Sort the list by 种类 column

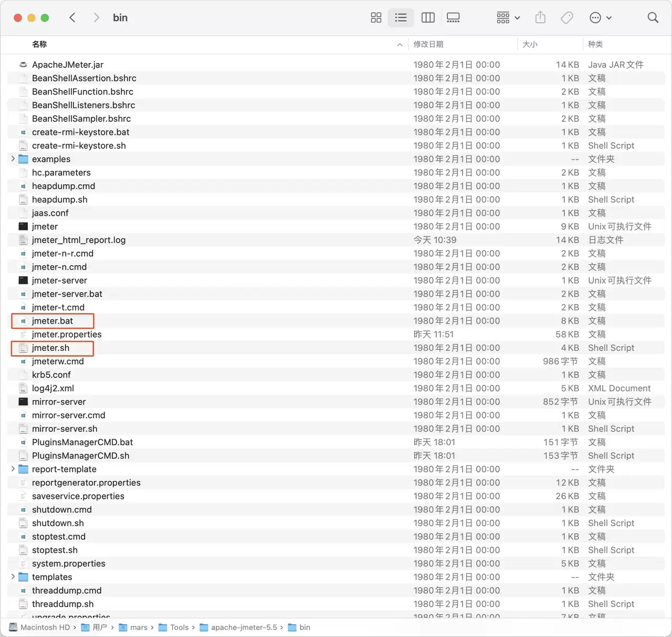(x=595, y=45)
